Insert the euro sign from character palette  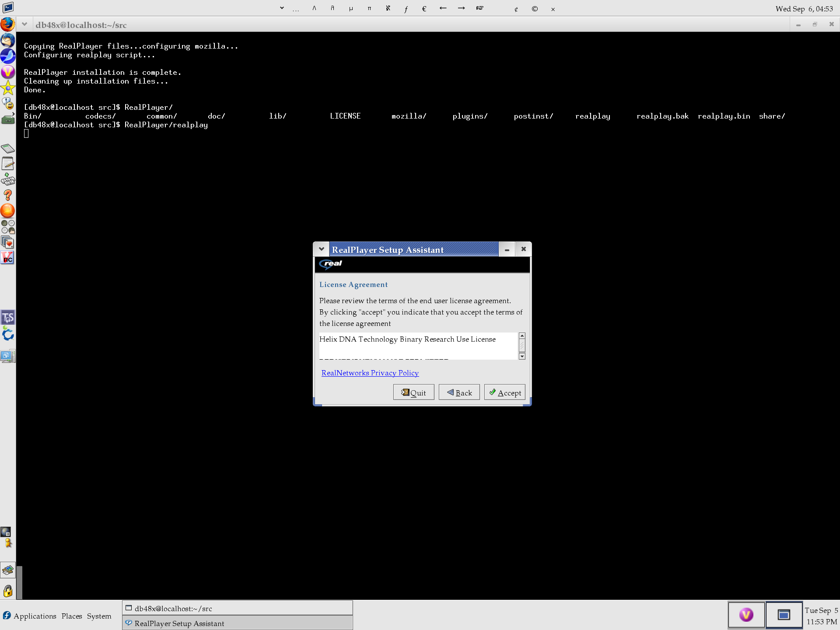(x=424, y=8)
